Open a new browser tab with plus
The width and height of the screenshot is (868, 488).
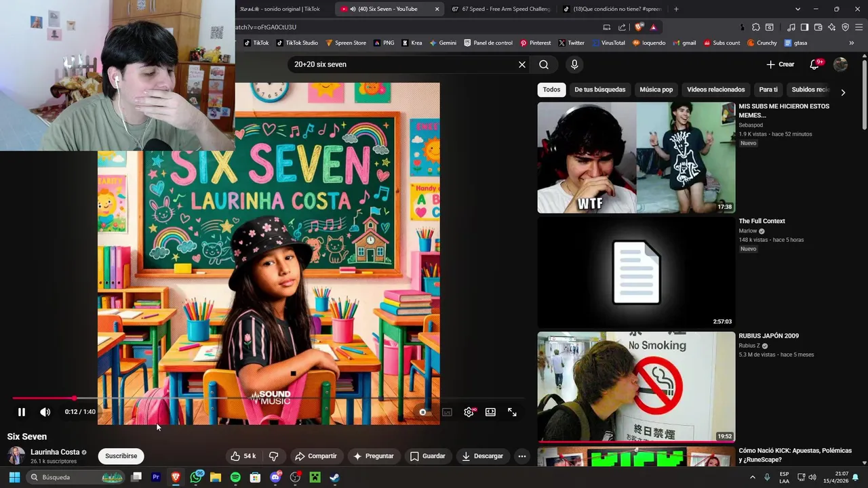click(x=676, y=9)
